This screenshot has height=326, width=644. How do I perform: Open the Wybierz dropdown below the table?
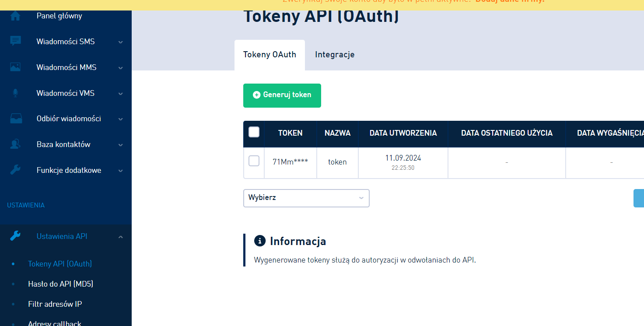[x=306, y=198]
